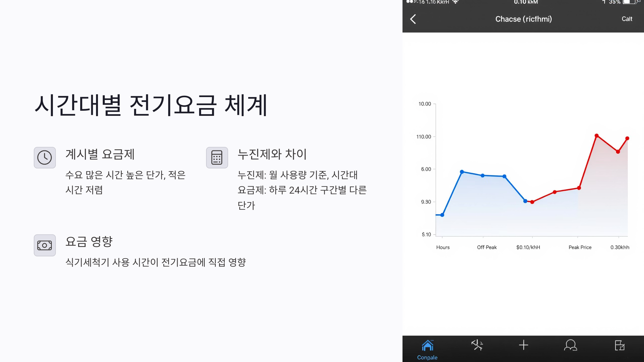Click the calculator icon beside 누진제와 차이
Viewport: 644px width, 362px height.
[x=217, y=157]
